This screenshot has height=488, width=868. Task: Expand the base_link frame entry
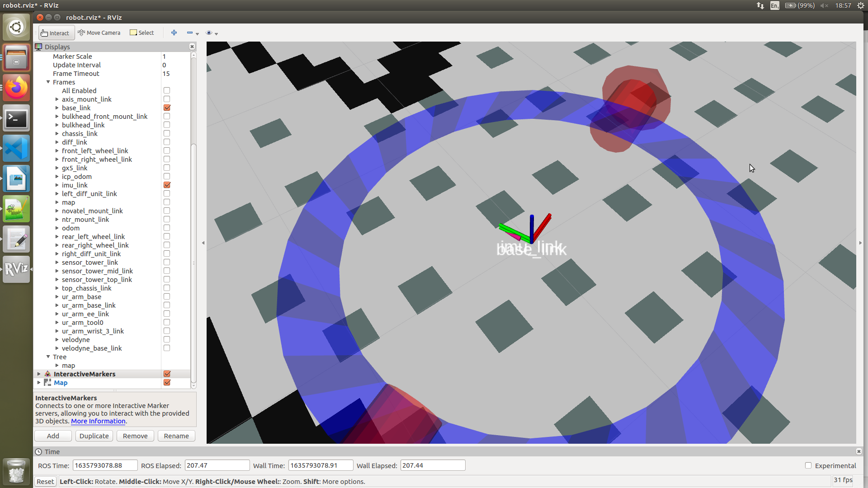click(x=57, y=108)
